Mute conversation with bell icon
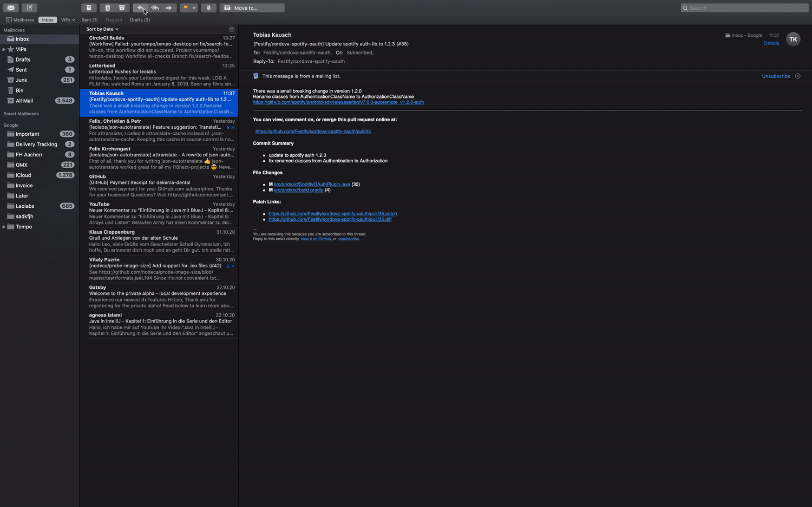812x507 pixels. [x=208, y=8]
